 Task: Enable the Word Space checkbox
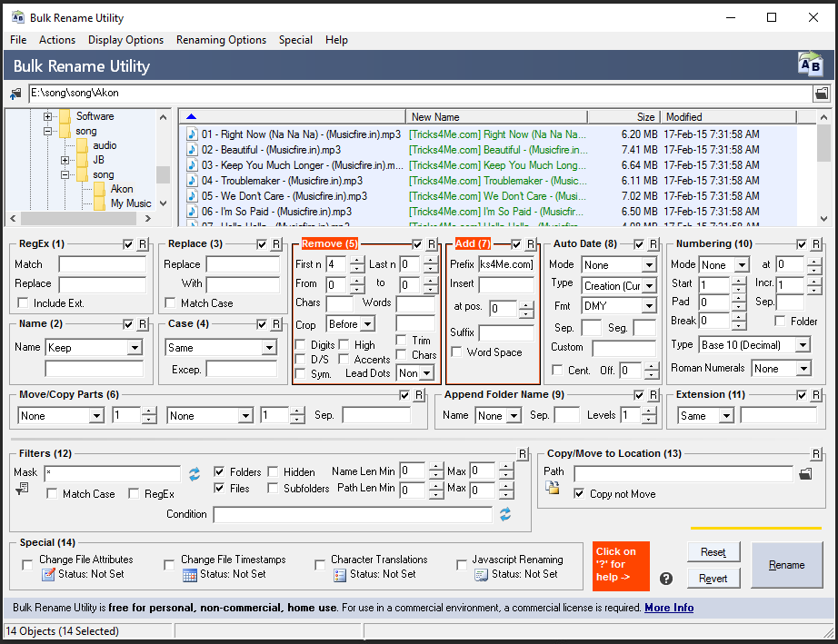coord(456,352)
